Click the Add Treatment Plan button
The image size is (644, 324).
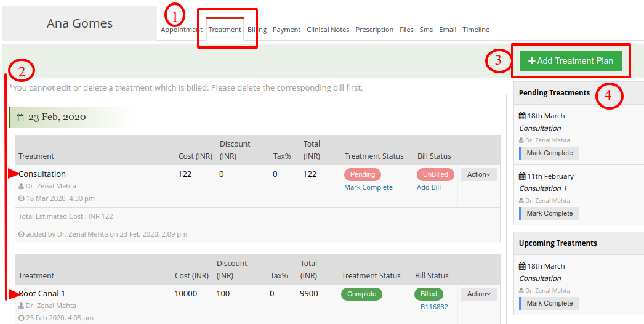(x=571, y=61)
